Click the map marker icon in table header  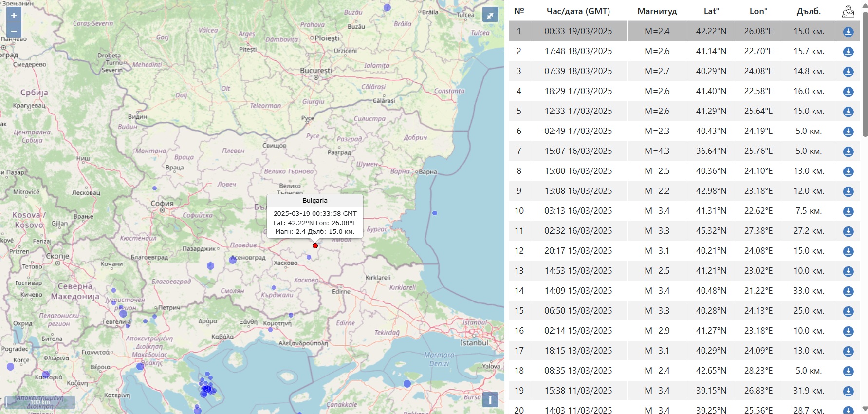[x=848, y=12]
